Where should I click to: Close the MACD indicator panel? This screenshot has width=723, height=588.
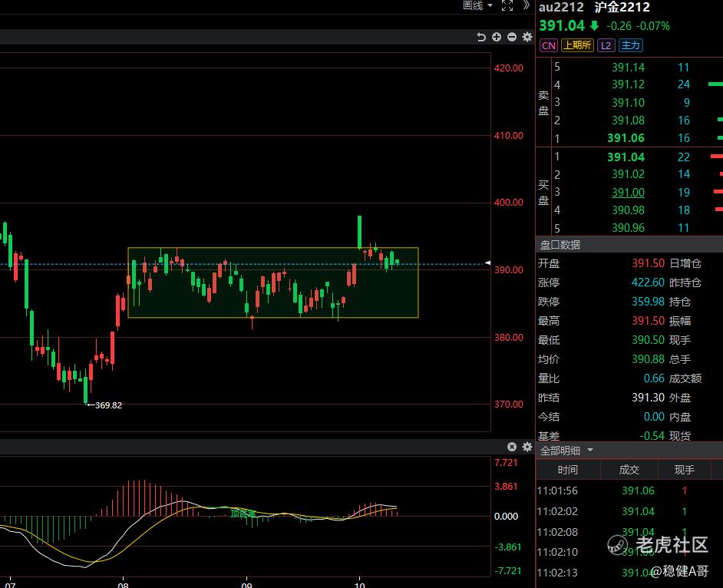(512, 447)
